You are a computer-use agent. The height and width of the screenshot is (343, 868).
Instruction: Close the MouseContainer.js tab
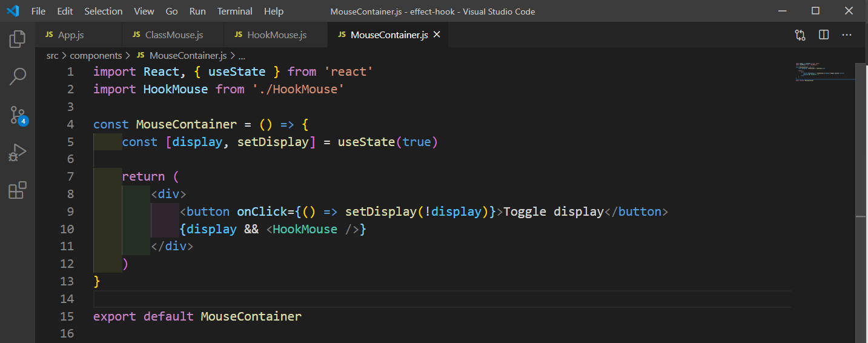[437, 35]
